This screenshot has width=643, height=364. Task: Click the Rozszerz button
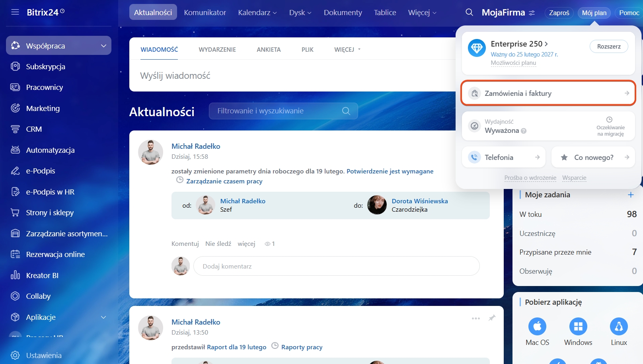[608, 46]
